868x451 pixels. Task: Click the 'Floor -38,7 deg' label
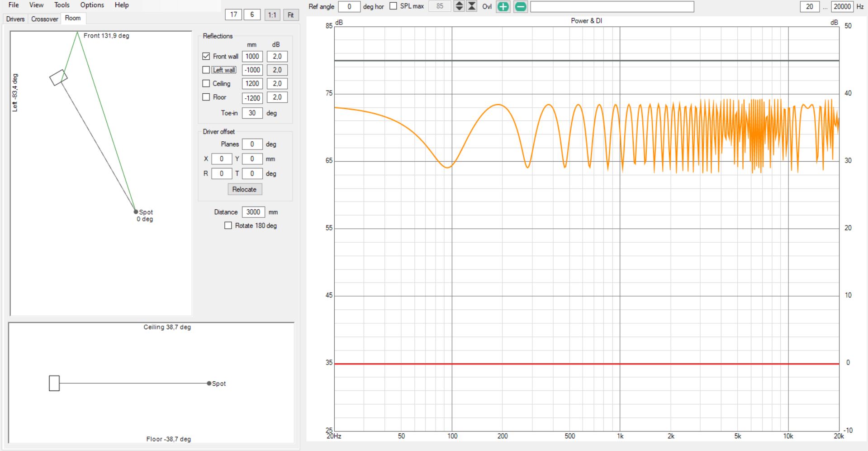(169, 439)
